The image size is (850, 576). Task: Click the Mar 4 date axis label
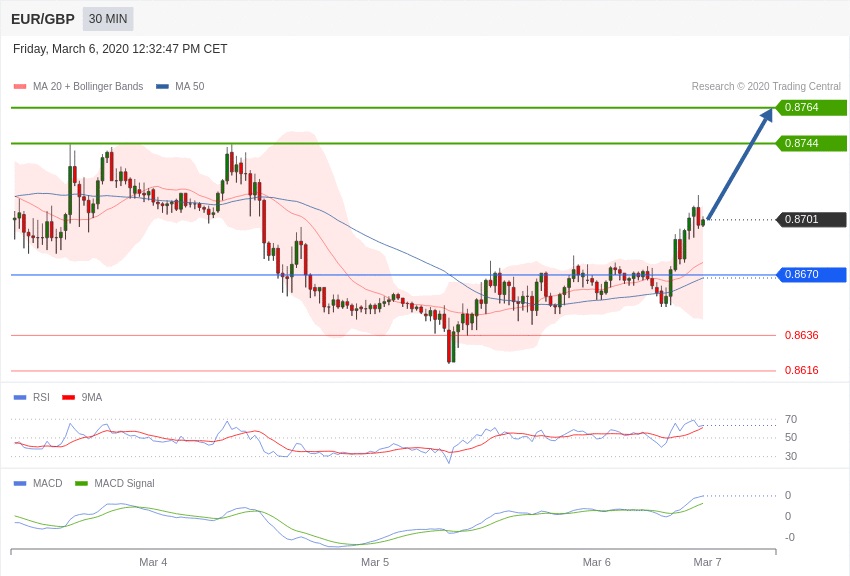click(x=153, y=562)
